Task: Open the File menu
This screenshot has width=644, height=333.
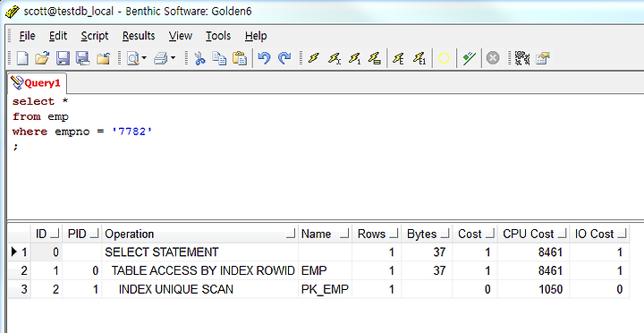Action: [27, 36]
